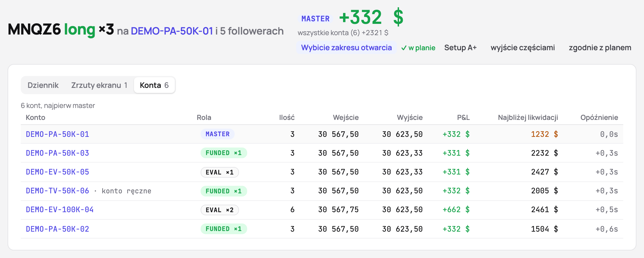644x258 pixels.
Task: Click the +662 $ P&L value
Action: 456,209
